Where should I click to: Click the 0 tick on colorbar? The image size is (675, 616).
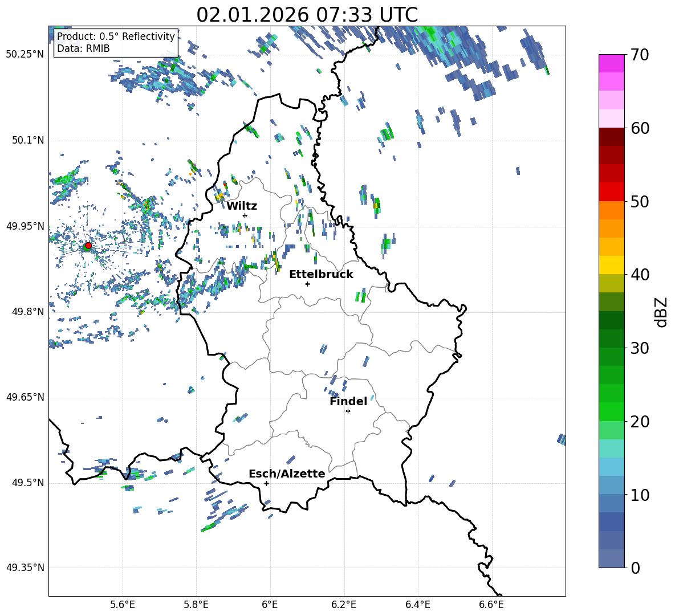point(635,568)
